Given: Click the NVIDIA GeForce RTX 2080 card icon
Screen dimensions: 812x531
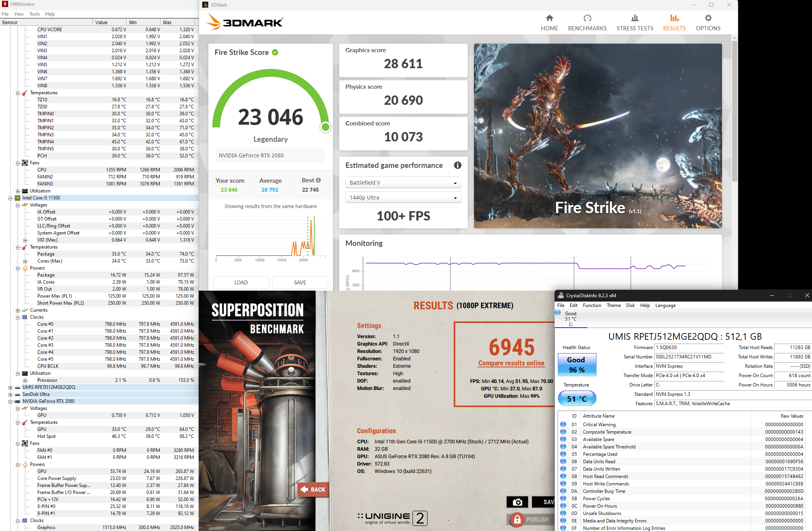Looking at the screenshot, I should tap(18, 401).
